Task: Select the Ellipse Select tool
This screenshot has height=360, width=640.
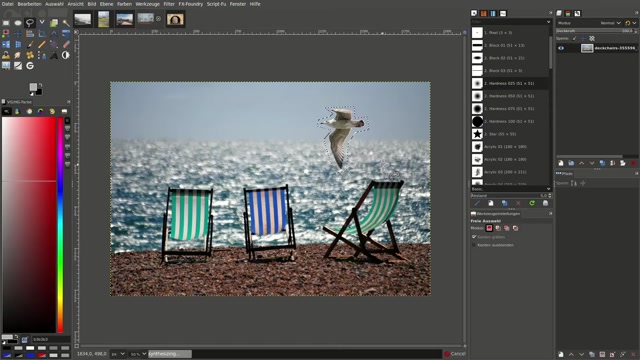Action: click(x=18, y=23)
